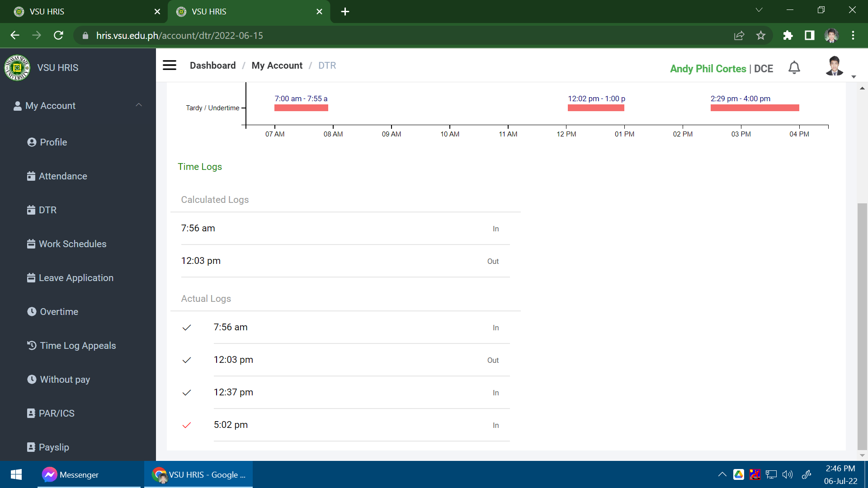The height and width of the screenshot is (488, 868).
Task: Bookmark this page with the star icon
Action: 761,36
